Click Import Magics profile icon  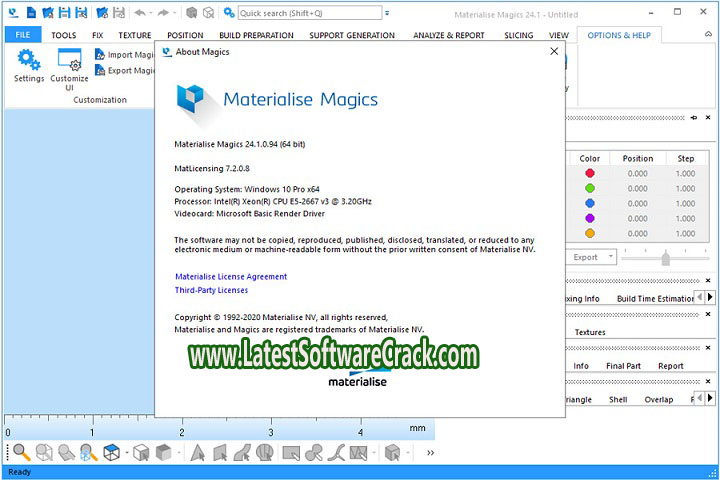(x=100, y=54)
